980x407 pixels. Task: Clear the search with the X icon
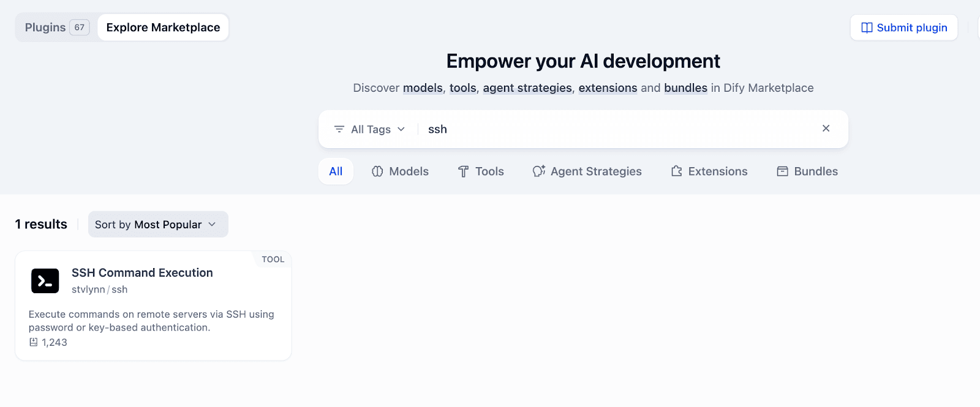[x=826, y=129]
